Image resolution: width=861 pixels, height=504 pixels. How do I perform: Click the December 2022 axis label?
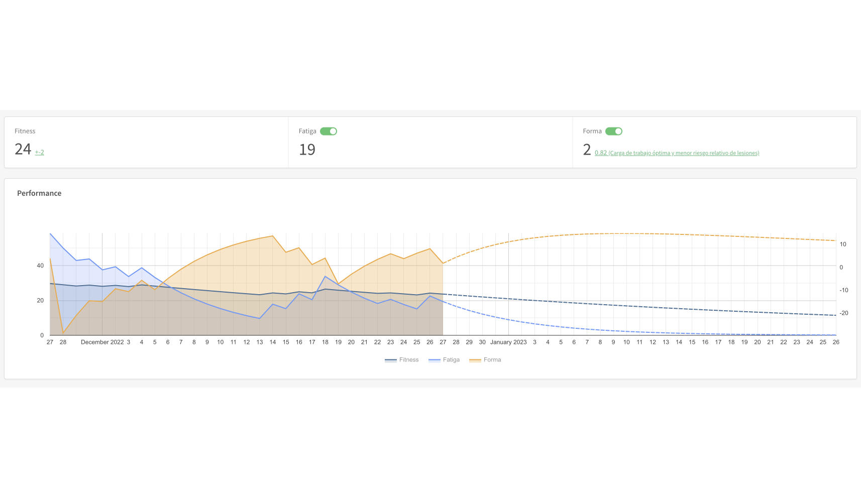coord(102,342)
